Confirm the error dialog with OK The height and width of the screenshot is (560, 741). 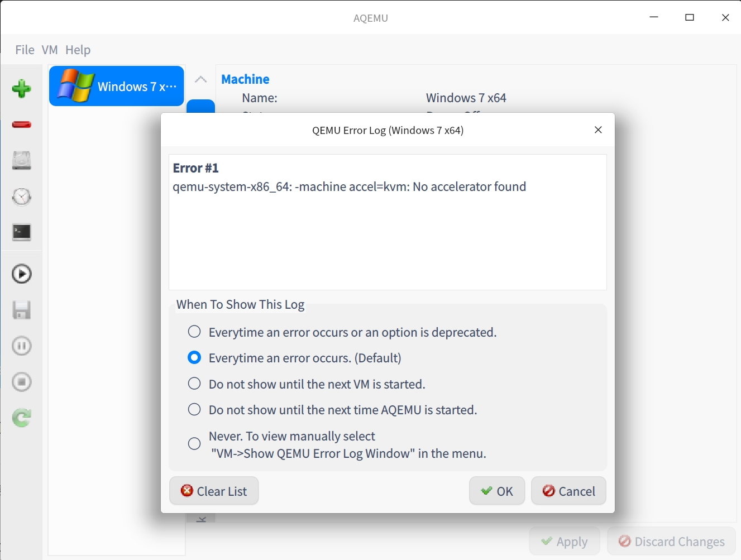coord(497,491)
